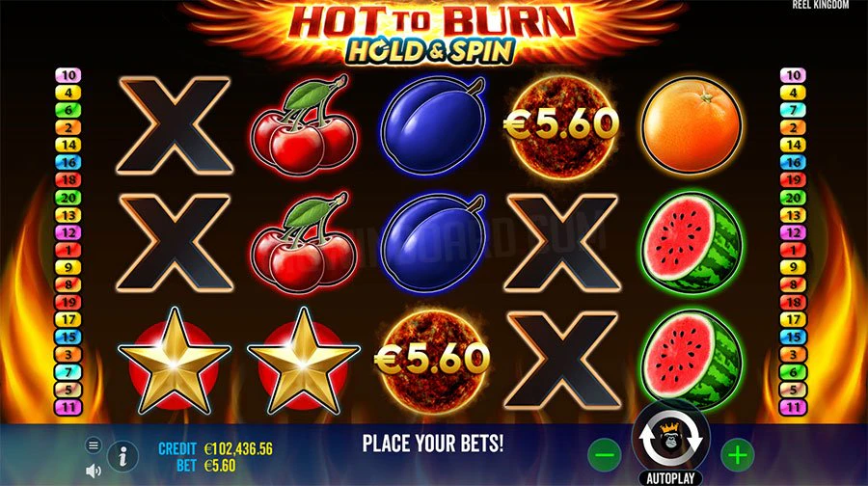
Task: Click the middle-row watermelon symbol
Action: 691,242
